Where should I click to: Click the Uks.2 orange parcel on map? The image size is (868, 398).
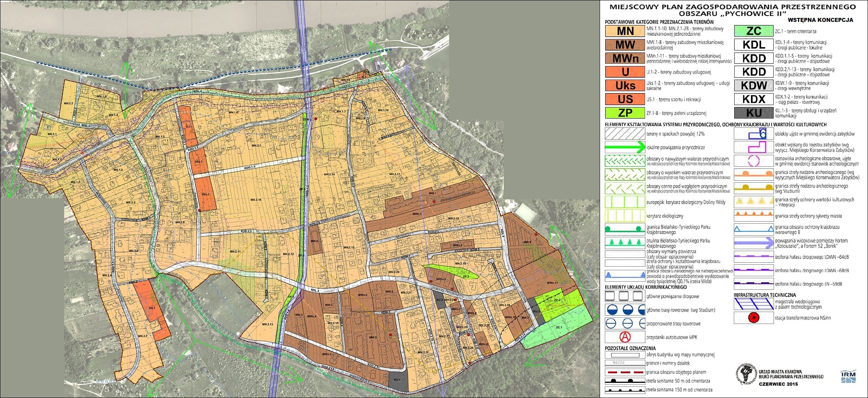click(x=205, y=194)
